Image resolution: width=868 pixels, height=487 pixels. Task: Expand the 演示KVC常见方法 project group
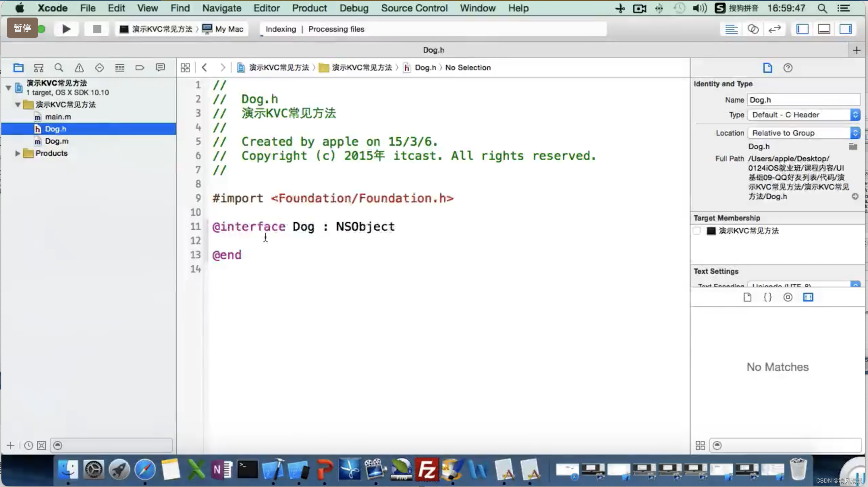pos(17,105)
